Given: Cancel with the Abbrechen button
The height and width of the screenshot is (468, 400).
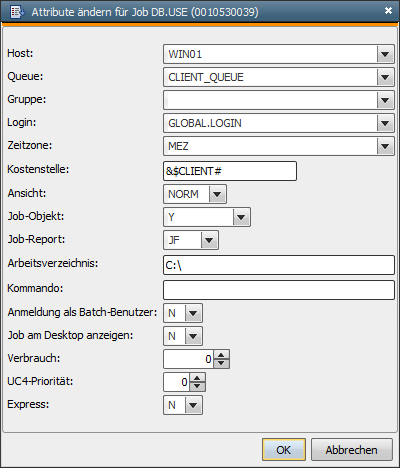Looking at the screenshot, I should coord(352,450).
